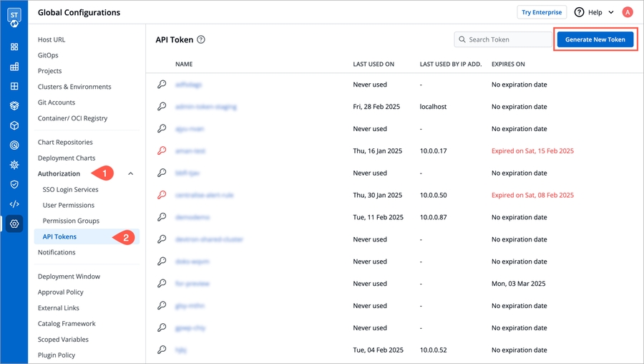Open the stacked layers icon in sidebar

pyautogui.click(x=14, y=106)
